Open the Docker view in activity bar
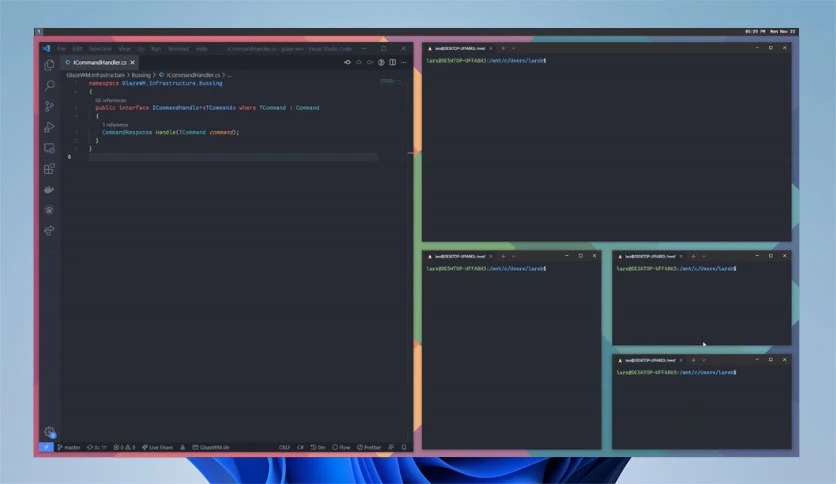Image resolution: width=836 pixels, height=484 pixels. pyautogui.click(x=50, y=189)
